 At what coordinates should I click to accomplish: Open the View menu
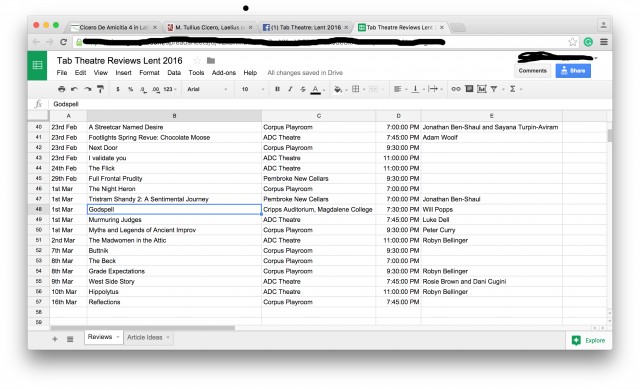pyautogui.click(x=100, y=73)
